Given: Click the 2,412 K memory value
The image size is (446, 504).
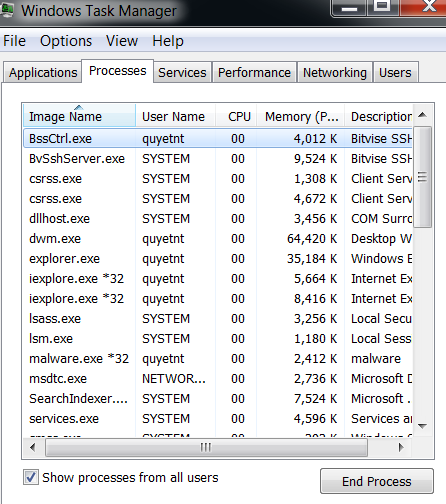Looking at the screenshot, I should [315, 359].
